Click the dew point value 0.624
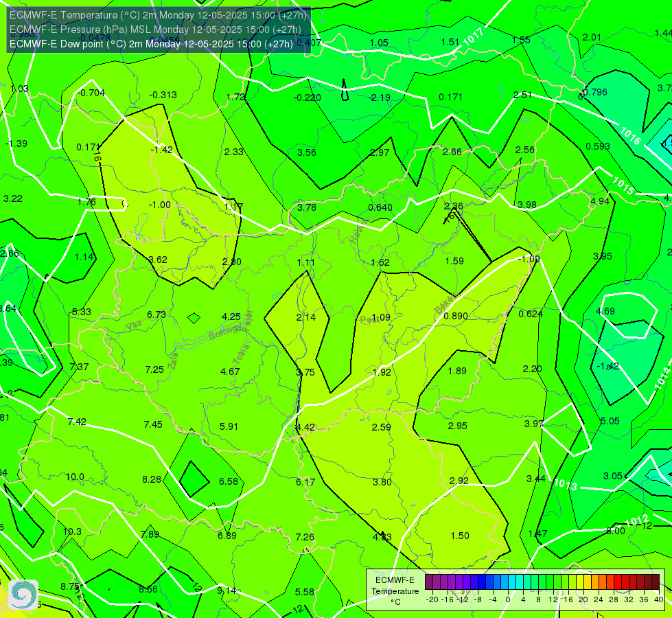Image resolution: width=672 pixels, height=618 pixels. [x=531, y=314]
